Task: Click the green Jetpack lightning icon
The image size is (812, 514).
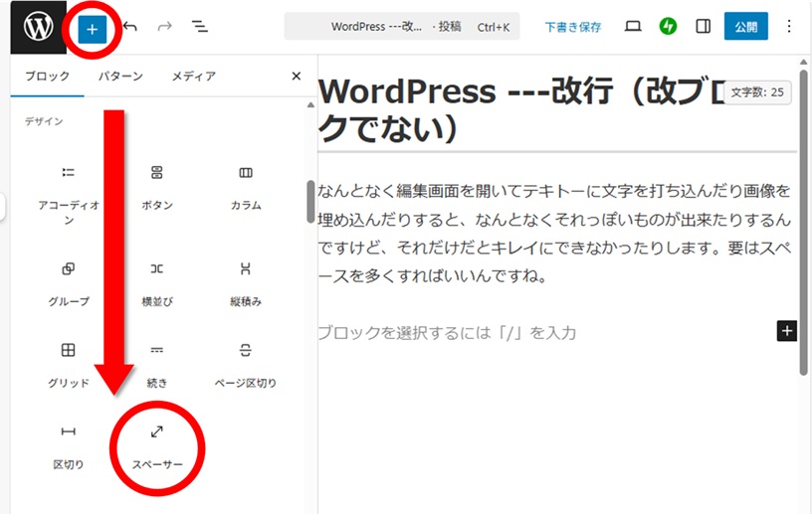Action: click(668, 27)
